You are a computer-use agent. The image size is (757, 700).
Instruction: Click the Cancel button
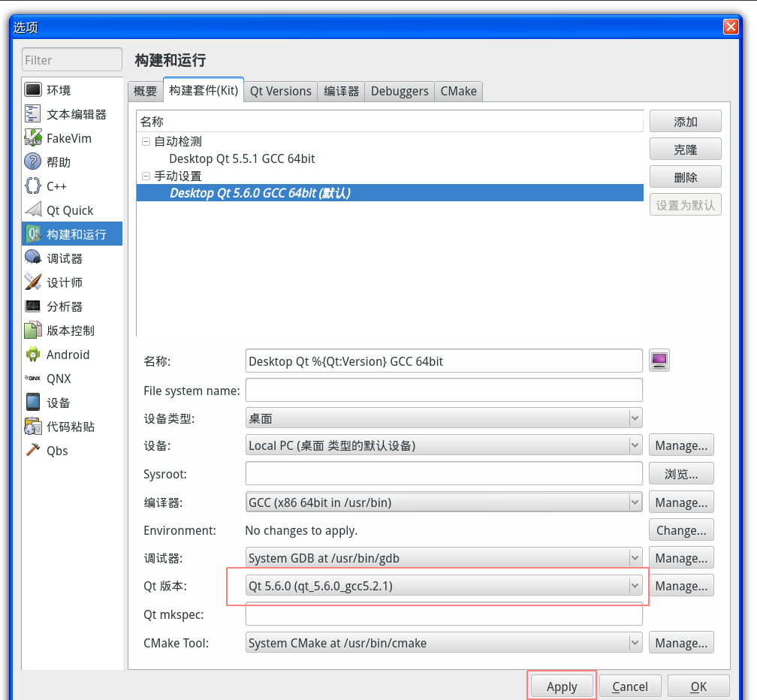tap(630, 686)
